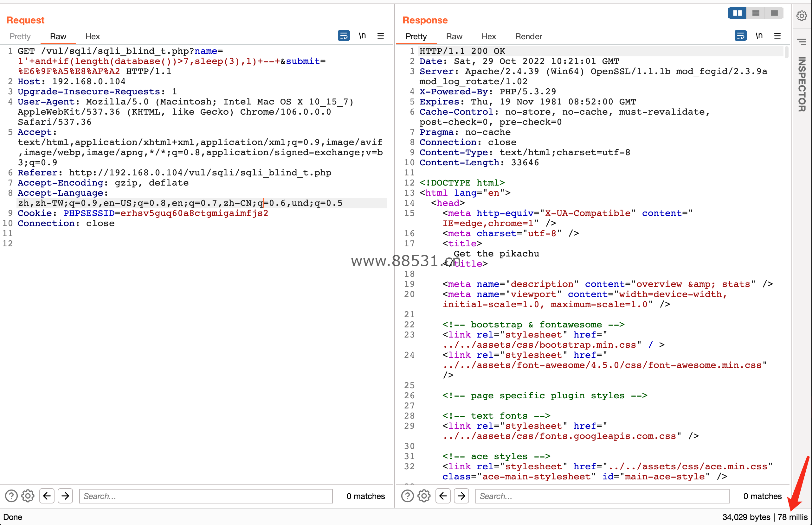Viewport: 812px width, 525px height.
Task: Toggle word wrap in Response panel
Action: point(740,35)
